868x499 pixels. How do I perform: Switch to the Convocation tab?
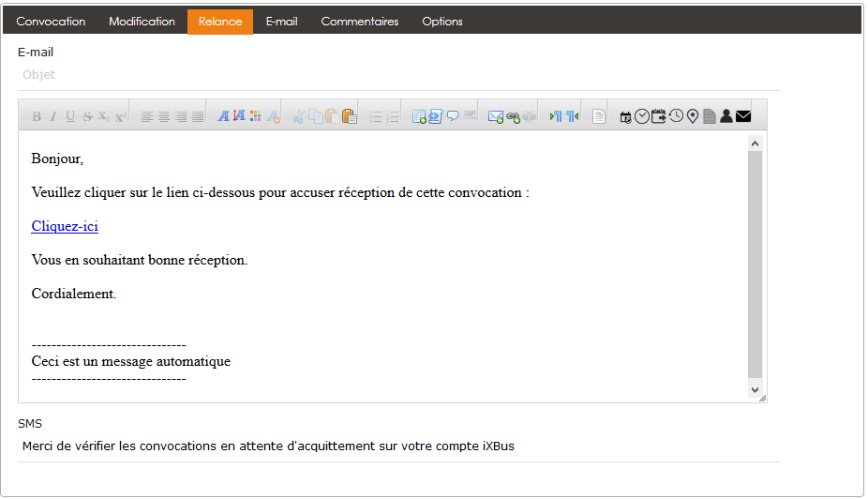[x=51, y=22]
